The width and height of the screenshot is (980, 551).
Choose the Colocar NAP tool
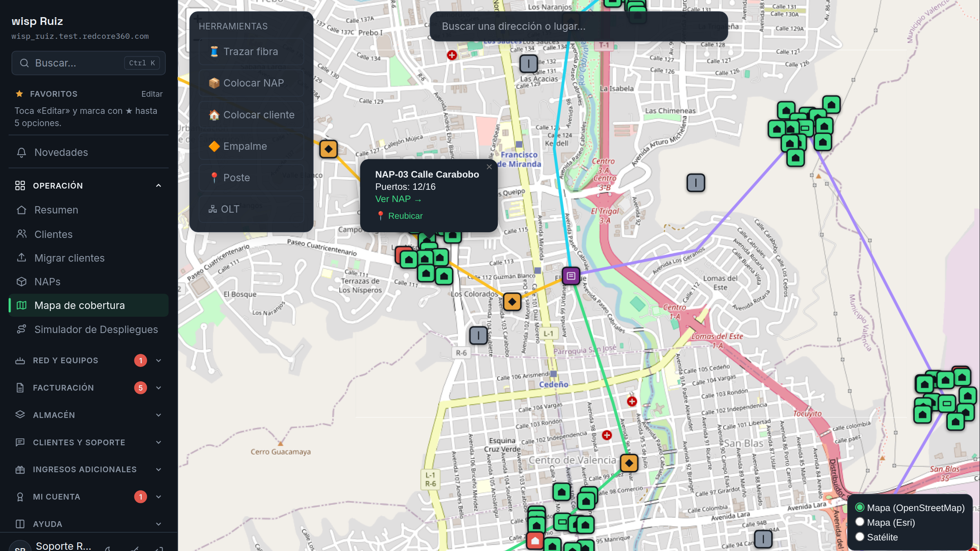[251, 83]
